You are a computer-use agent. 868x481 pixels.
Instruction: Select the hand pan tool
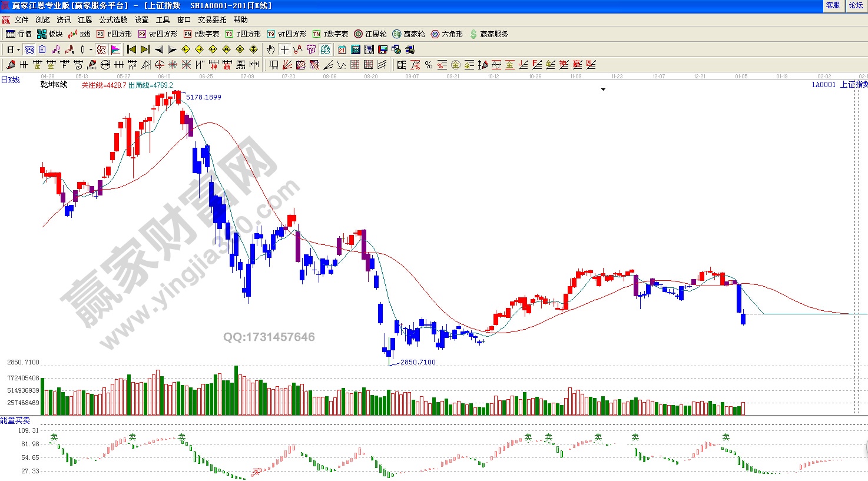click(x=270, y=49)
